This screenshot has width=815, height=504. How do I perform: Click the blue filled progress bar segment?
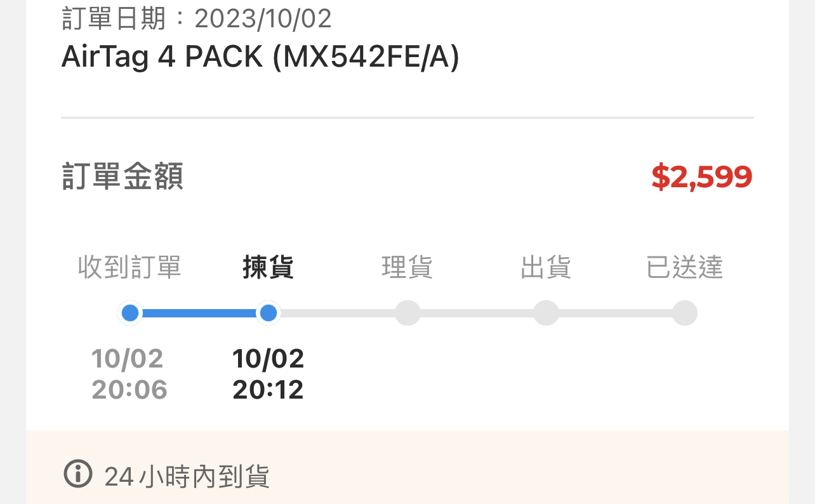coord(199,313)
